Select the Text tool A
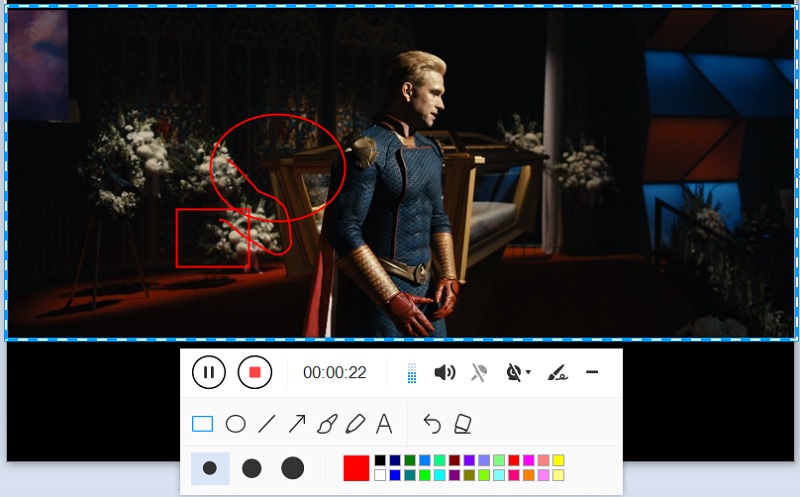The width and height of the screenshot is (800, 497). point(384,424)
